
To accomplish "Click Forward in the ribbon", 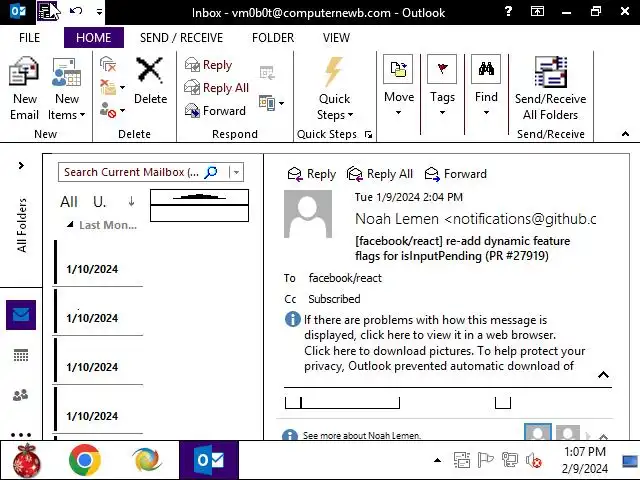I will point(215,111).
